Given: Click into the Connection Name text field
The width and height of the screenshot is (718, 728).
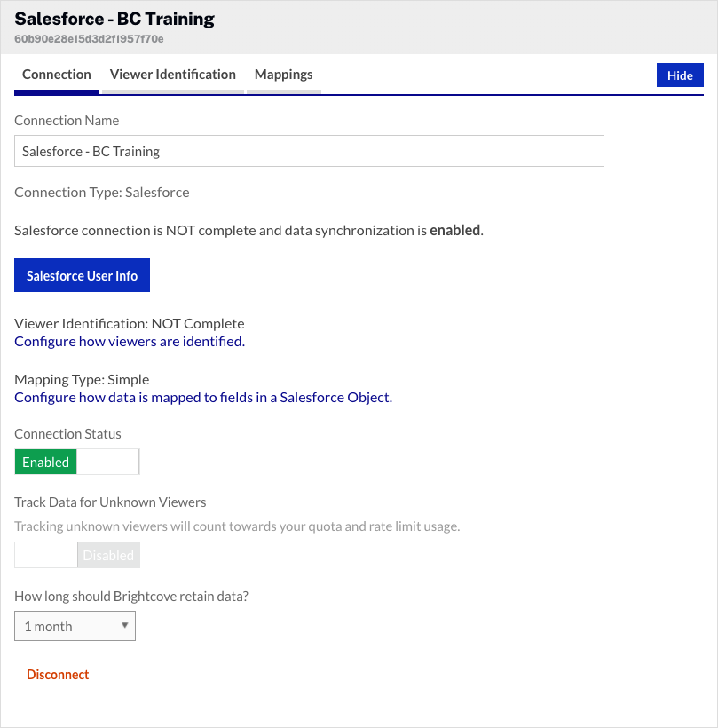Looking at the screenshot, I should pyautogui.click(x=309, y=151).
